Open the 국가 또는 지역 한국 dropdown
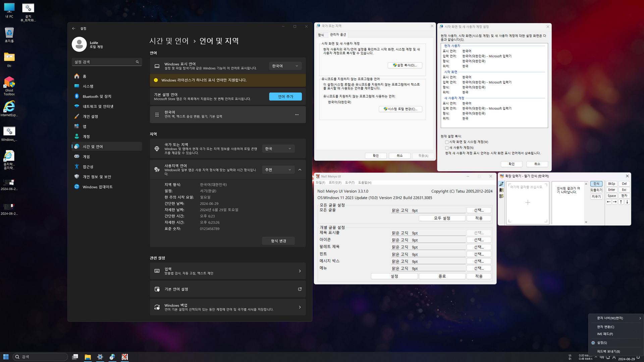 point(278,149)
